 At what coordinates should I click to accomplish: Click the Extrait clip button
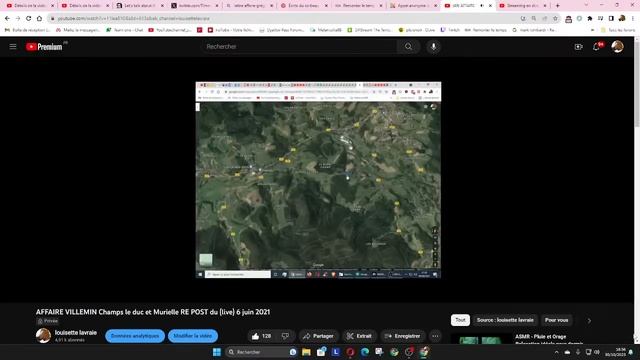click(x=359, y=336)
